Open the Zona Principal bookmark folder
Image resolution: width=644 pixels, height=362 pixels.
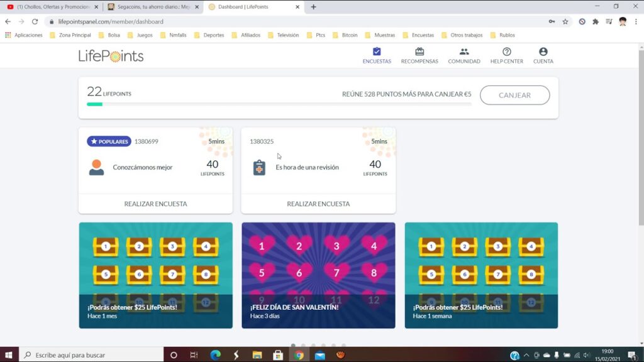70,35
